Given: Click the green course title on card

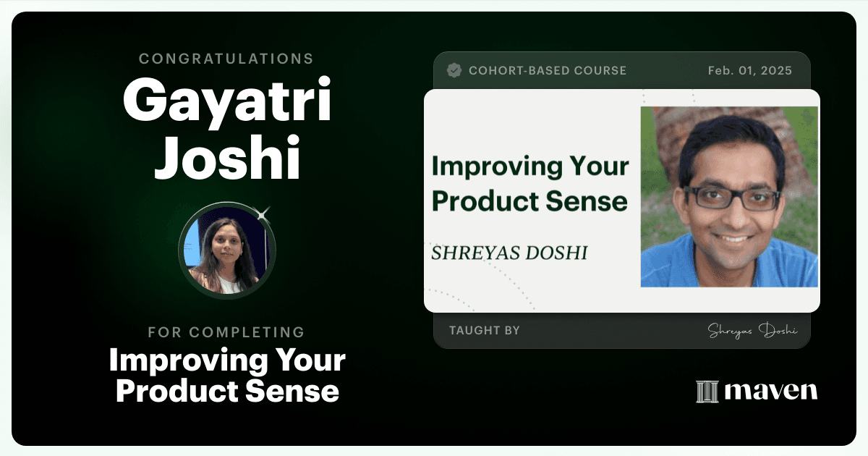Looking at the screenshot, I should (530, 184).
